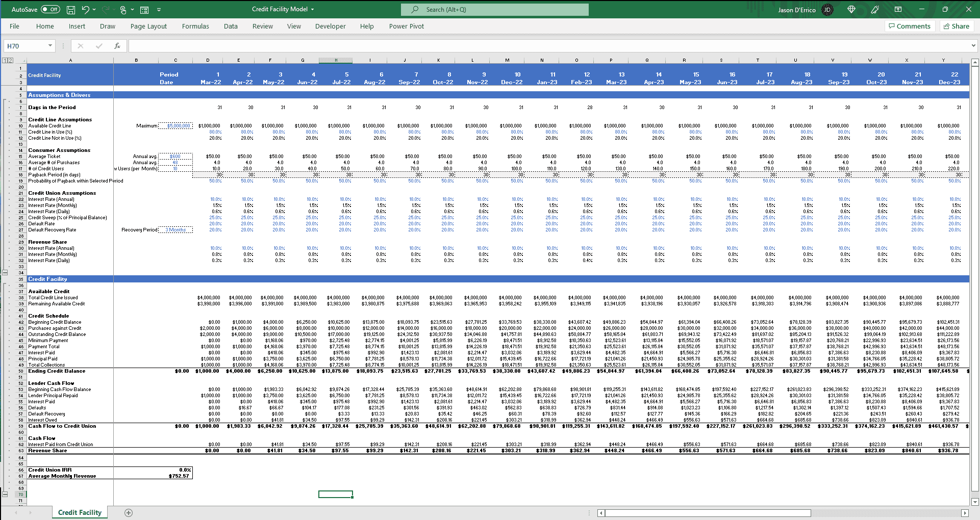Viewport: 980px width, 520px height.
Task: Open the Name Box dropdown
Action: (49, 46)
